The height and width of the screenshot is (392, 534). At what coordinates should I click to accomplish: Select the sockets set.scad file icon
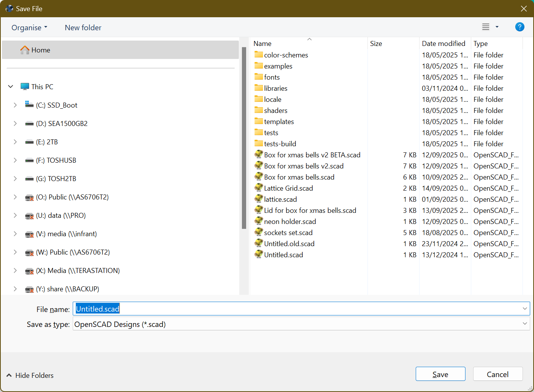tap(258, 232)
